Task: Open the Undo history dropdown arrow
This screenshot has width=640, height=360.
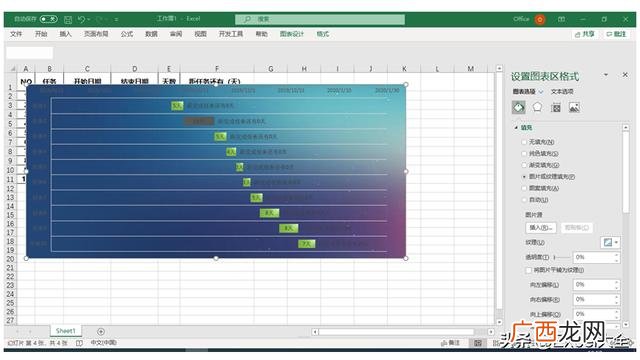Action: (89, 19)
